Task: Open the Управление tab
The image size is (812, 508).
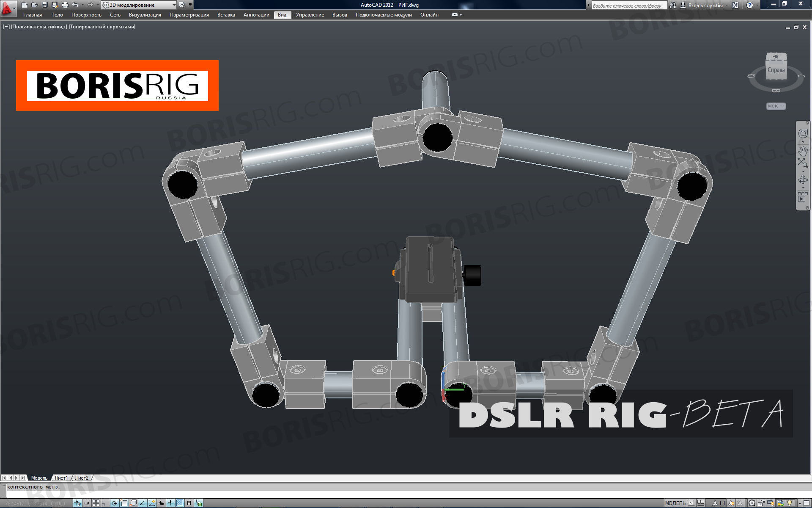Action: [x=310, y=15]
